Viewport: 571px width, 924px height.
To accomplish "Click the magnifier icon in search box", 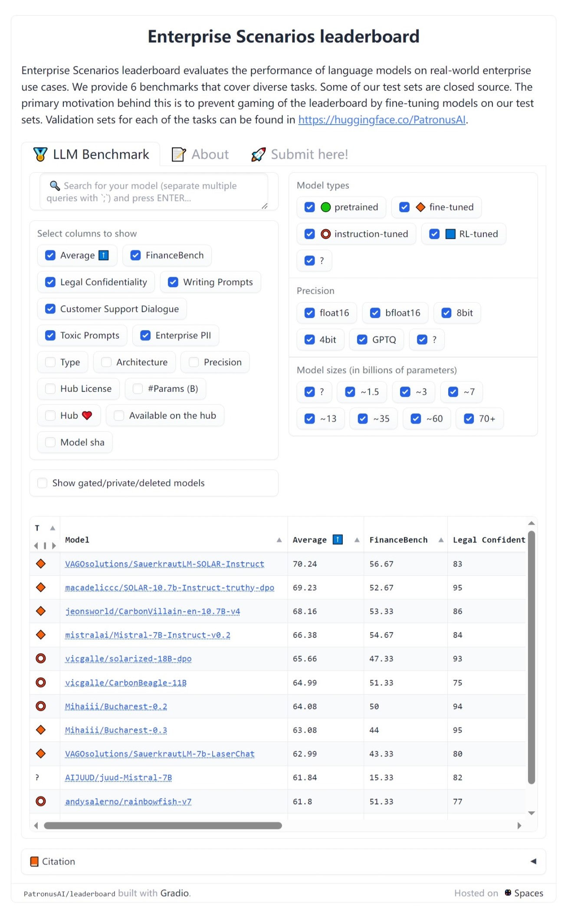I will tap(55, 186).
